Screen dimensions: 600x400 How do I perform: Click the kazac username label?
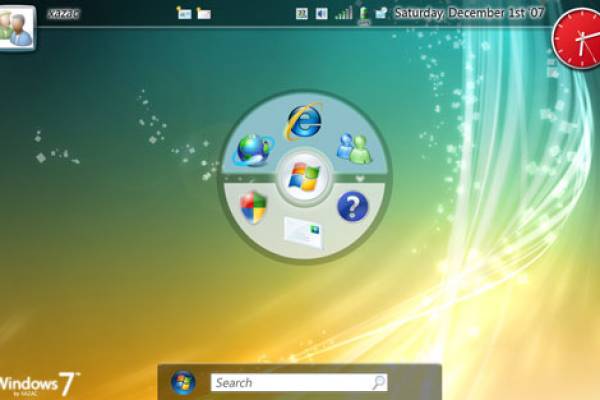click(x=64, y=14)
